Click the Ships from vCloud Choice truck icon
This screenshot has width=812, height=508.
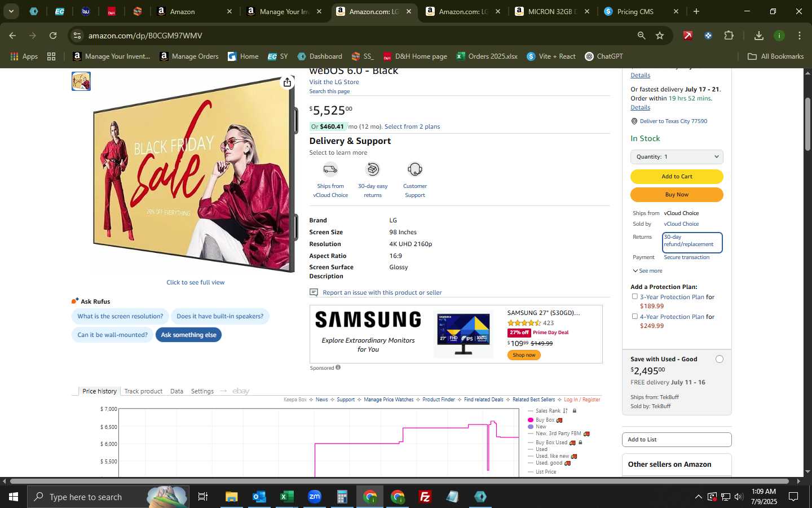click(330, 169)
